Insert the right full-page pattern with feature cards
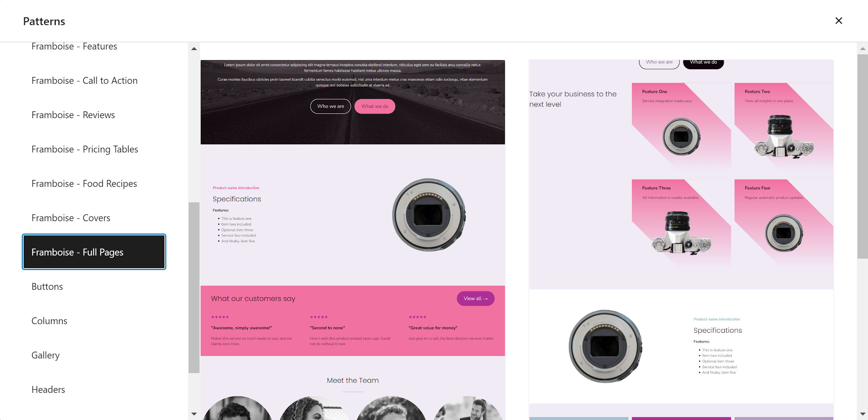The height and width of the screenshot is (420, 868). coord(681,240)
